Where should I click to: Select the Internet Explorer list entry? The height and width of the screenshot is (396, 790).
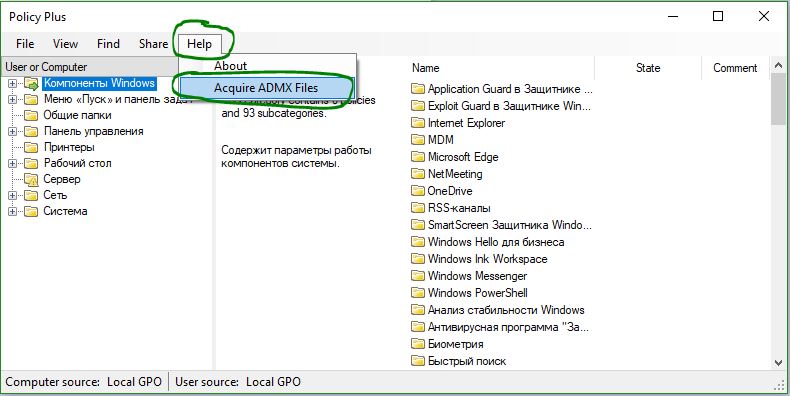[466, 123]
